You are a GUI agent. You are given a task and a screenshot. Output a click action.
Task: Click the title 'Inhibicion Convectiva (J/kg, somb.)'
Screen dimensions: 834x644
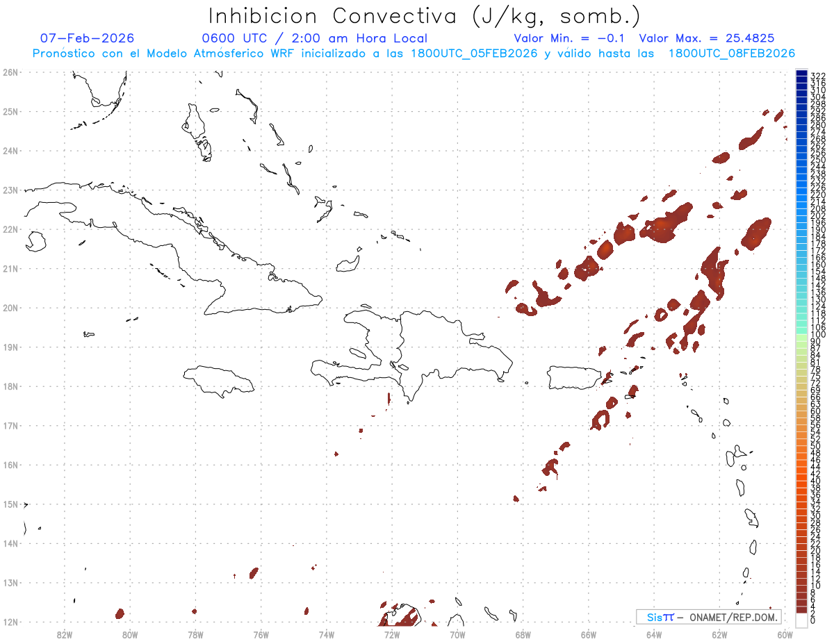point(425,17)
